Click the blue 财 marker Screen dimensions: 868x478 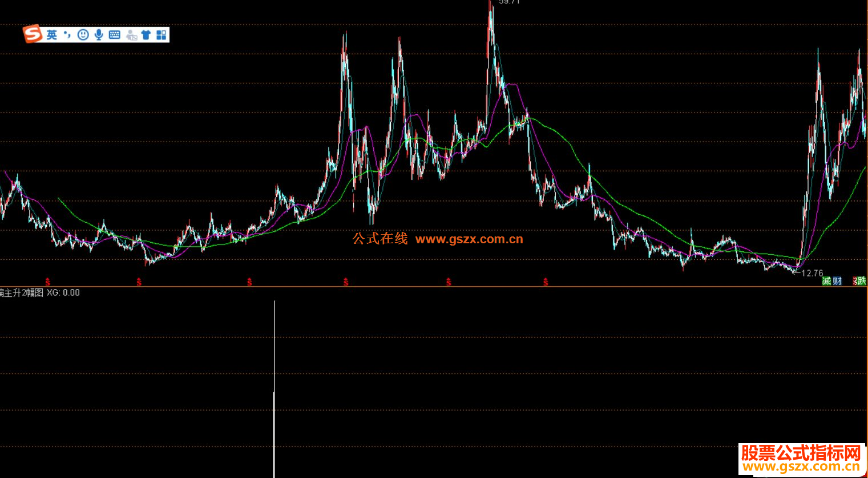click(837, 281)
